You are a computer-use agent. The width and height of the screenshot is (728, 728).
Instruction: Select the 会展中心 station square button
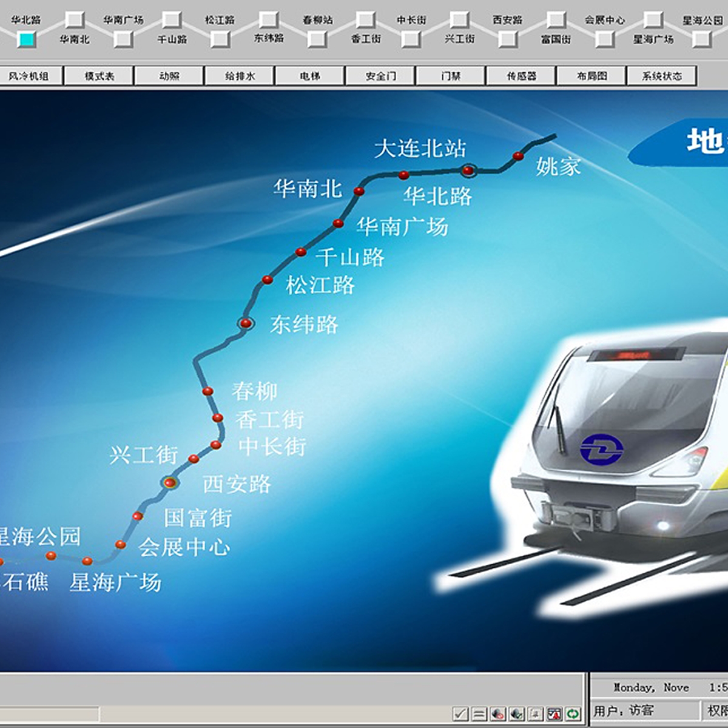coord(604,39)
